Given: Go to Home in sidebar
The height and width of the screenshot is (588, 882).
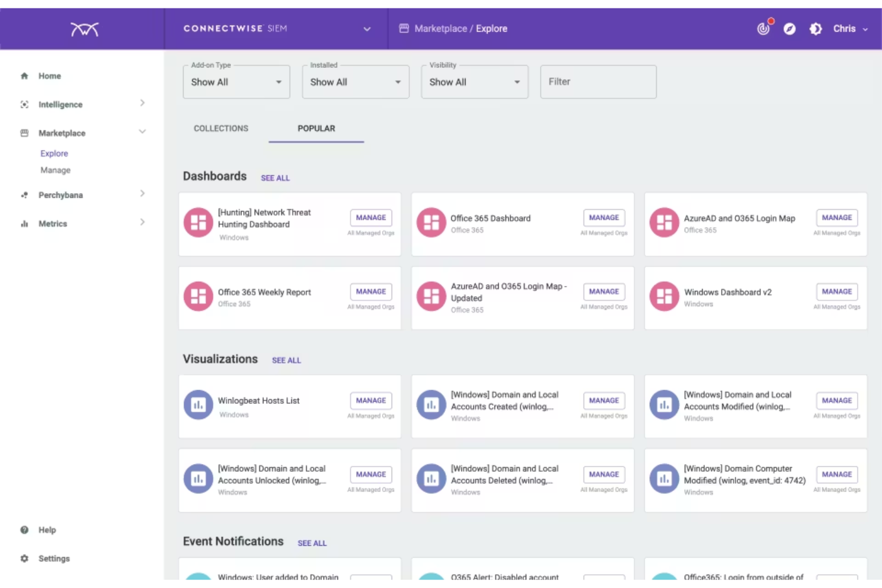Looking at the screenshot, I should (x=49, y=76).
